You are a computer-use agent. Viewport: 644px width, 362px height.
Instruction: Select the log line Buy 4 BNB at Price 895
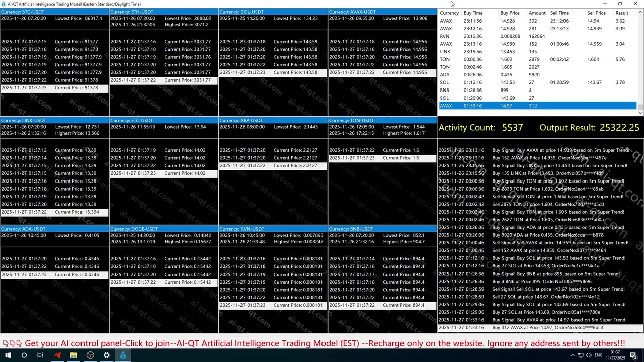(x=541, y=282)
